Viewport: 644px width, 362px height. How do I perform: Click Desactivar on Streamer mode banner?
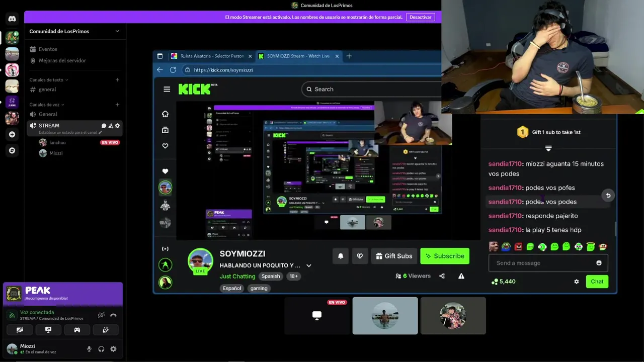coord(420,17)
